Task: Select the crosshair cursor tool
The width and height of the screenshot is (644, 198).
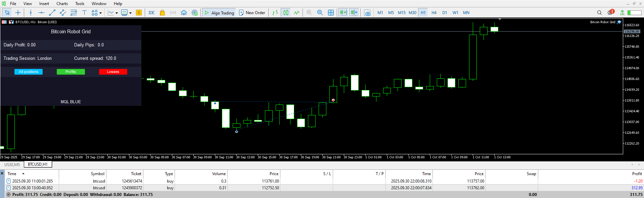Action: click(x=18, y=13)
